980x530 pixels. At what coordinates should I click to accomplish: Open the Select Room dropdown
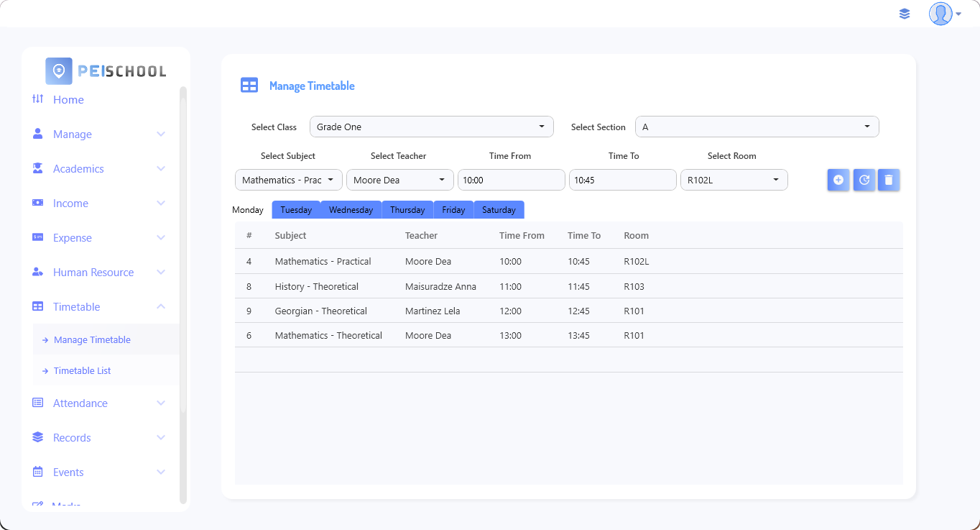734,180
